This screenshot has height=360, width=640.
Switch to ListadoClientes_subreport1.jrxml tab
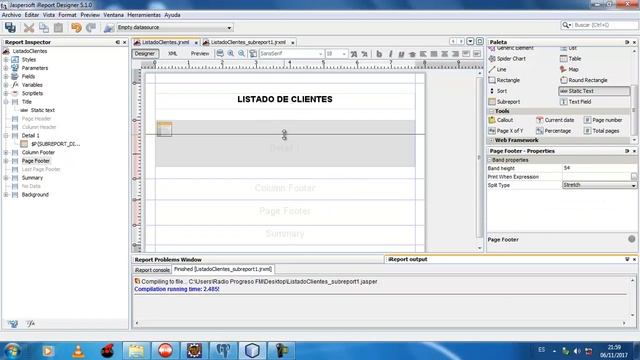pos(249,42)
